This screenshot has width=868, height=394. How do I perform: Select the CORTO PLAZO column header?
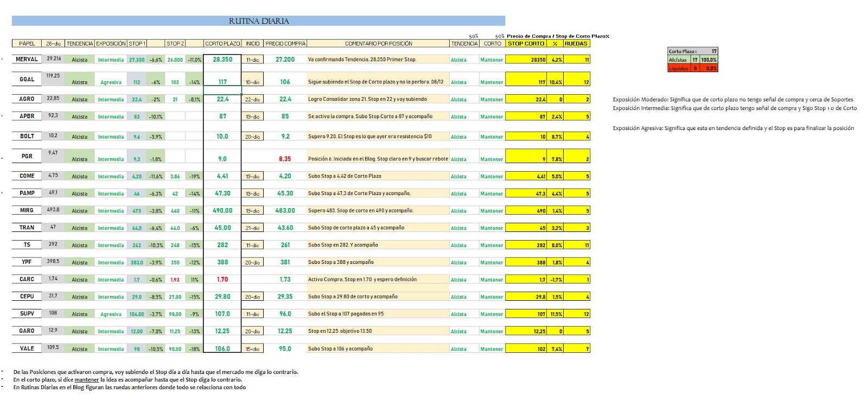(x=222, y=43)
